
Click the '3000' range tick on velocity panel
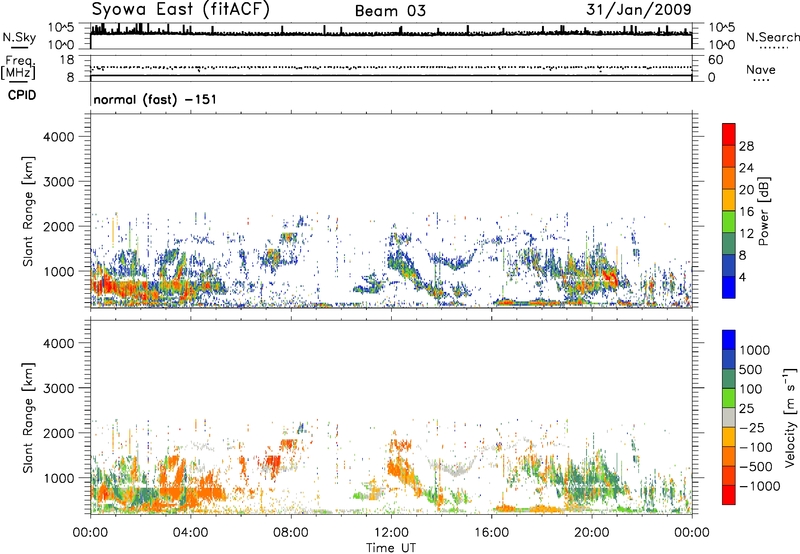click(59, 388)
